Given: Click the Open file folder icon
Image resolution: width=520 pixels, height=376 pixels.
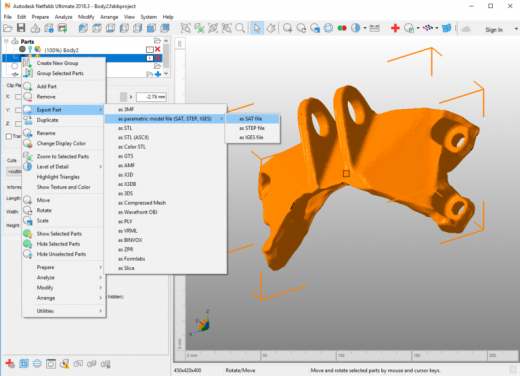Looking at the screenshot, I should [x=8, y=28].
